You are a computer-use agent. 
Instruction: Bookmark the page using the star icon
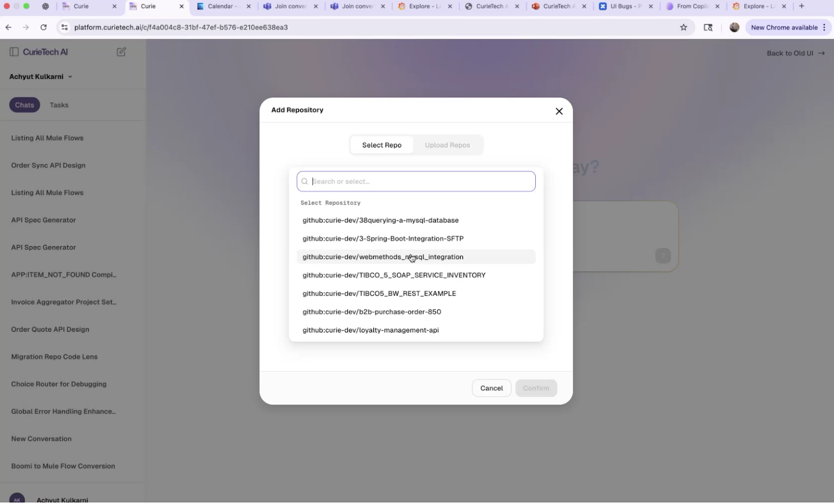(x=683, y=27)
